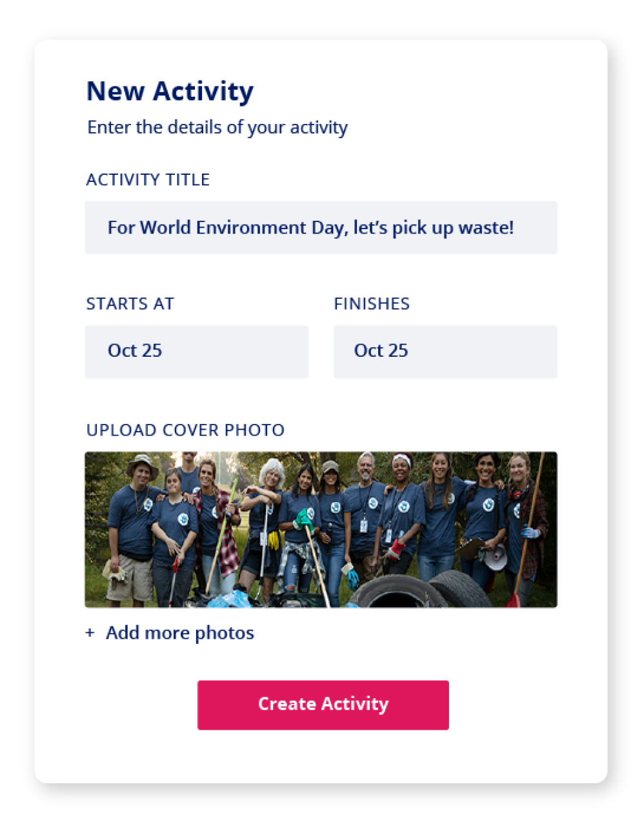Click the Enter the details subtitle text
The image size is (644, 822).
click(x=217, y=127)
